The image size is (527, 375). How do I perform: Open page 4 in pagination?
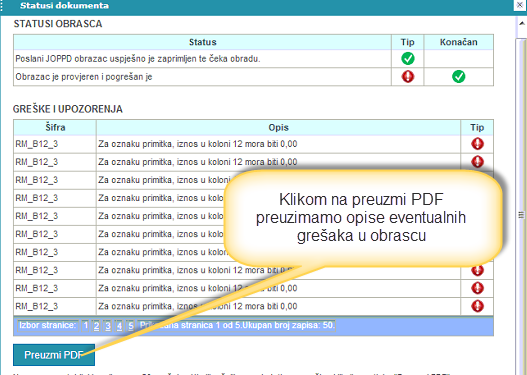click(119, 326)
